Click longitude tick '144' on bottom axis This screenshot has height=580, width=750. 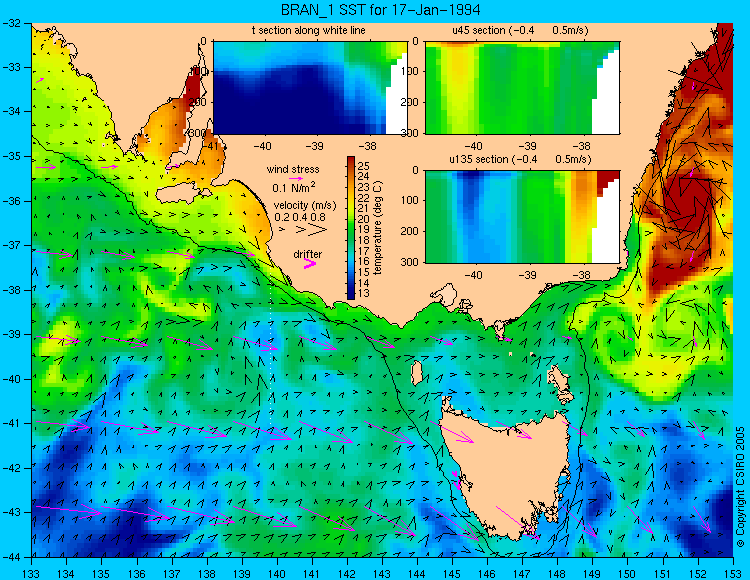point(417,574)
